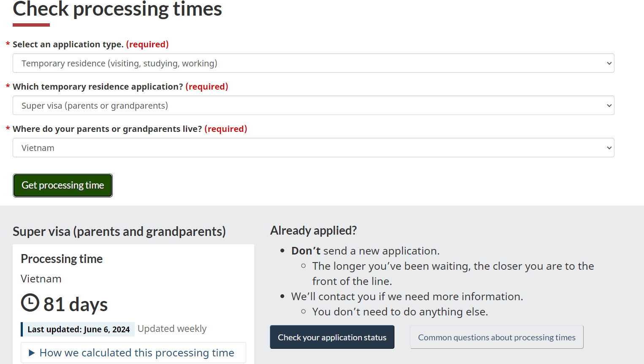The height and width of the screenshot is (364, 644).
Task: Click the triangle before processing time explanation
Action: [32, 353]
